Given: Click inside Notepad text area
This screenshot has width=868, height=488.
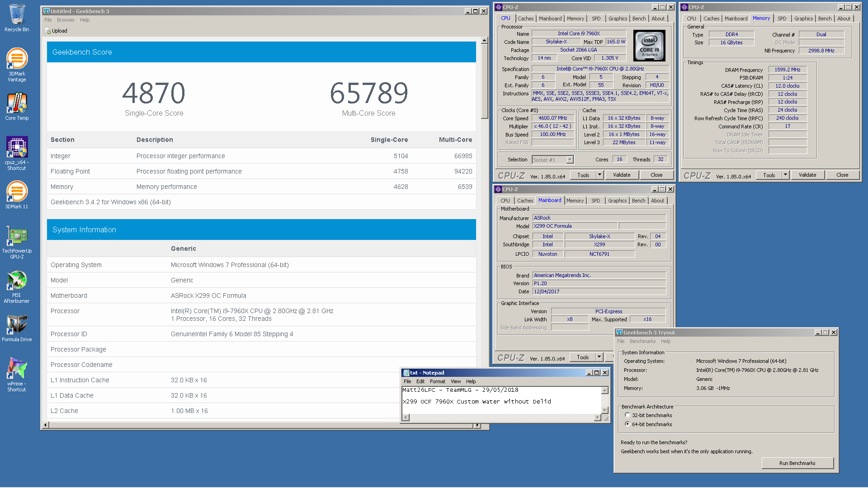Looking at the screenshot, I should (501, 400).
